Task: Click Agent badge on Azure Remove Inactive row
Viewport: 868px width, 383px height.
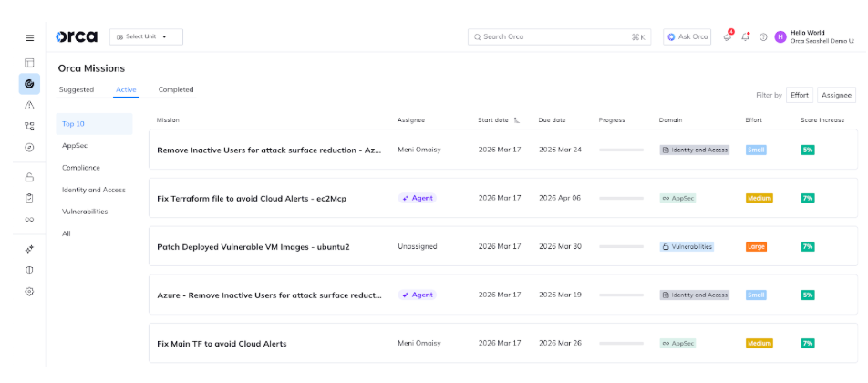Action: click(x=417, y=295)
